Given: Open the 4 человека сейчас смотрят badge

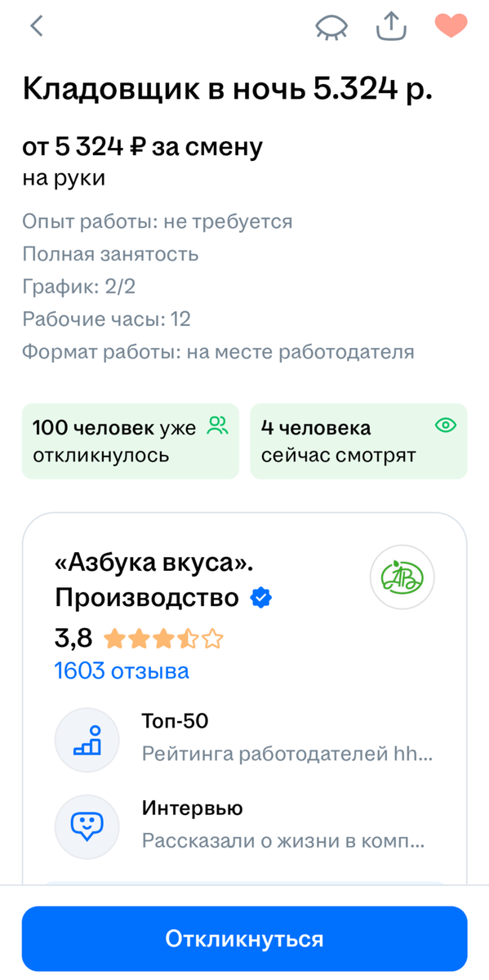Looking at the screenshot, I should (358, 441).
